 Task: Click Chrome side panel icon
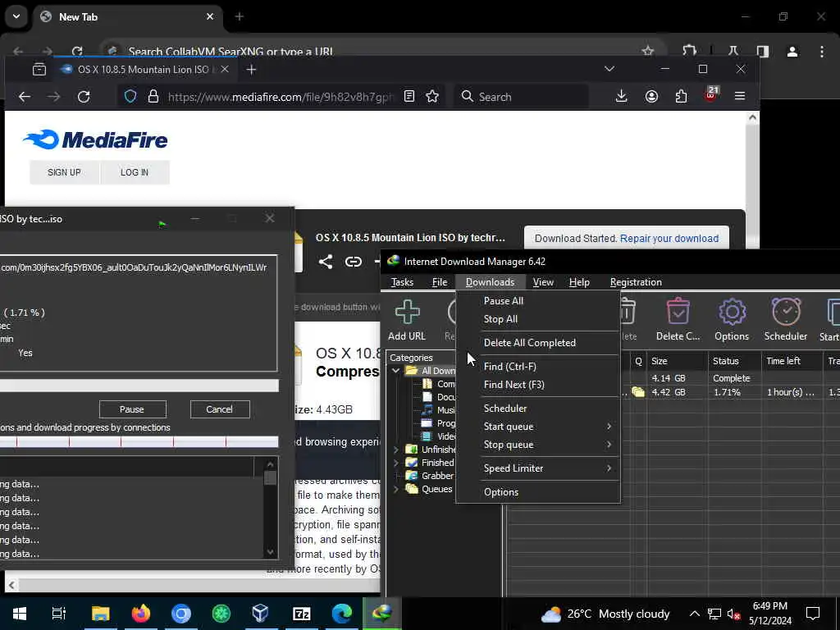click(x=763, y=52)
